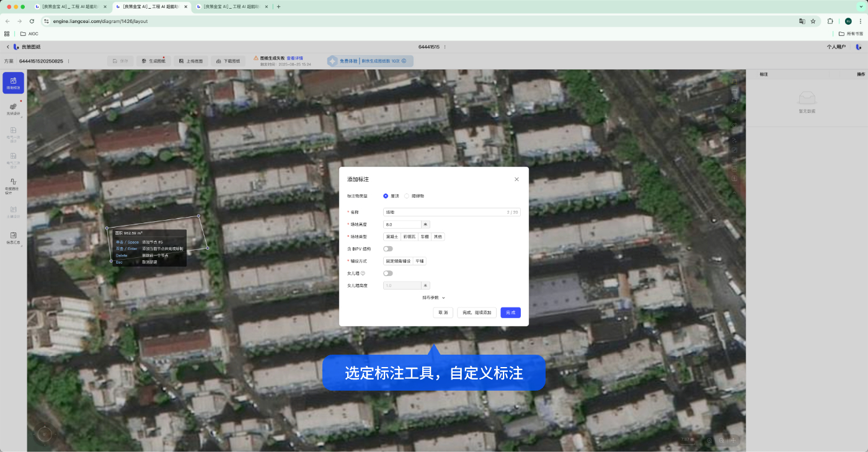The width and height of the screenshot is (868, 452).
Task: Open the 电缆路径设计 sidebar tool
Action: (x=13, y=187)
